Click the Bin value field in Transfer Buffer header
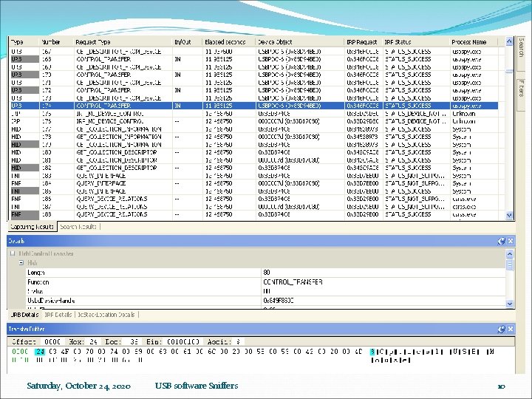532x399 pixels. point(183,341)
